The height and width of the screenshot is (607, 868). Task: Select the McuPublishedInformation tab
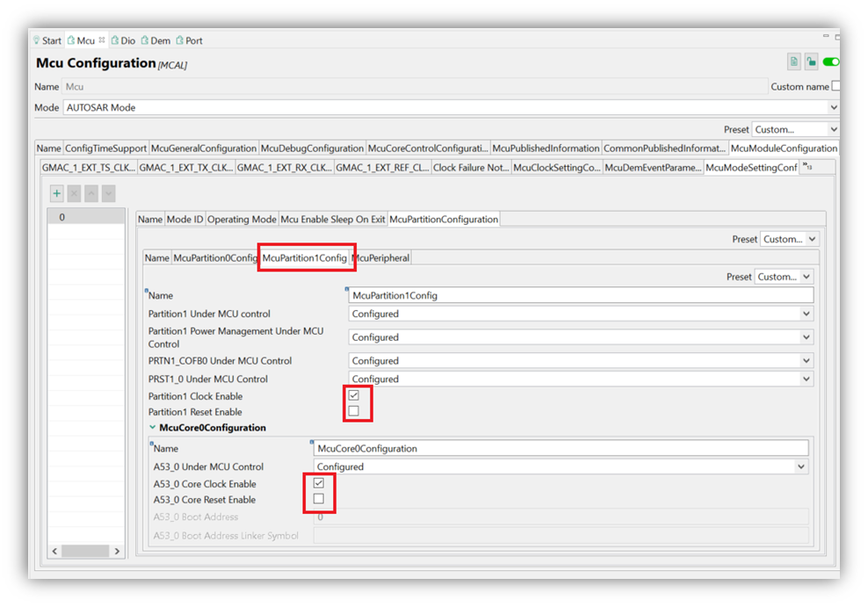click(x=546, y=148)
